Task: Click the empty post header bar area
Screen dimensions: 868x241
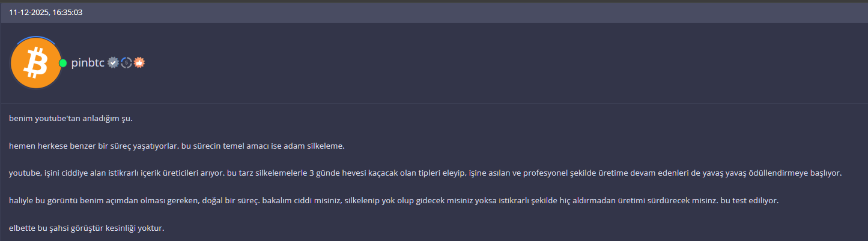Action: click(475, 12)
